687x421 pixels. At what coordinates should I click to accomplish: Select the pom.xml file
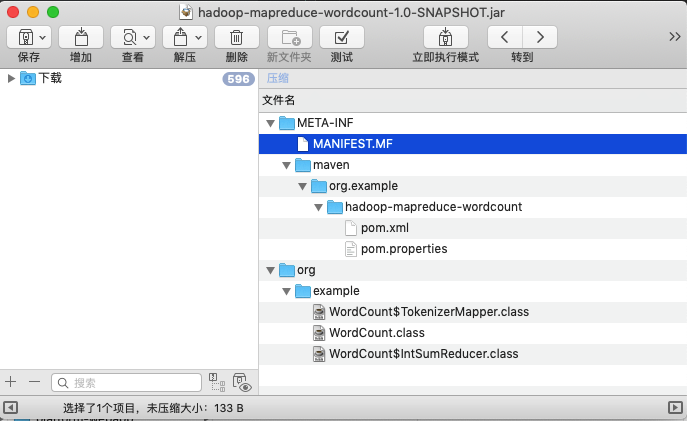tap(473, 228)
